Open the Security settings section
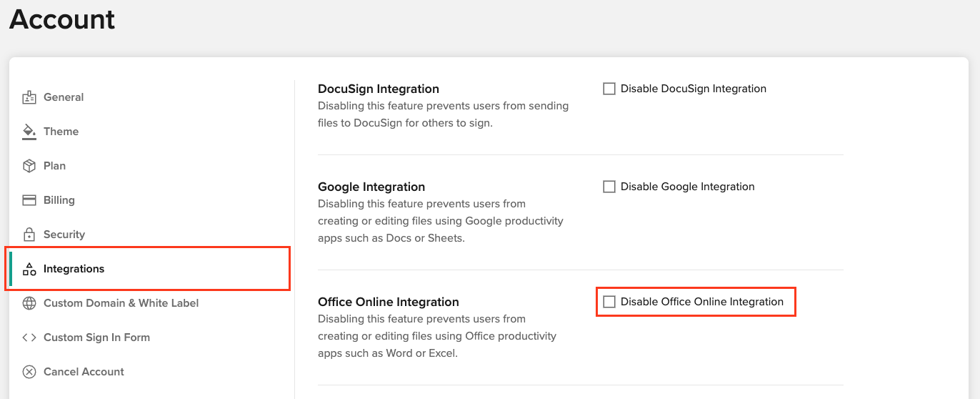980x399 pixels. pyautogui.click(x=64, y=235)
